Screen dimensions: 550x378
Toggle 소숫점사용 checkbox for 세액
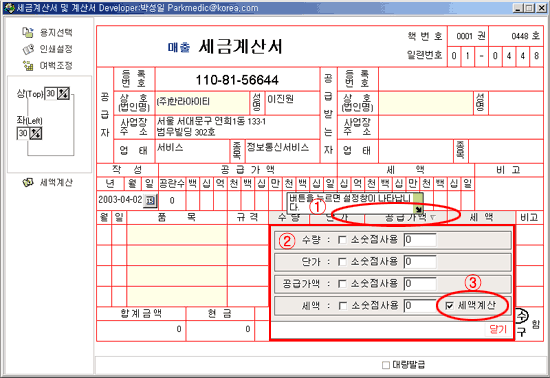[x=342, y=306]
